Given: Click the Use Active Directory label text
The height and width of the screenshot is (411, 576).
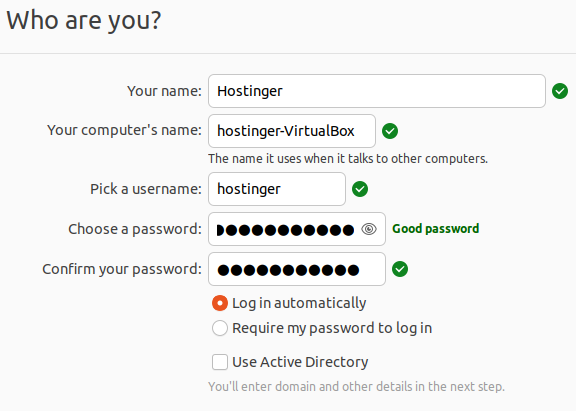Looking at the screenshot, I should [x=300, y=362].
